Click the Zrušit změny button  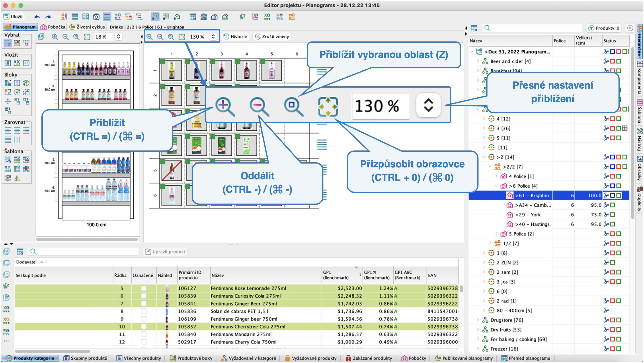(x=272, y=37)
